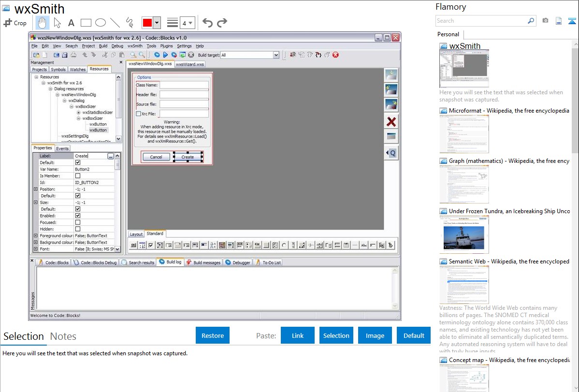This screenshot has height=392, width=579.
Task: Click the Image paste button
Action: click(375, 335)
